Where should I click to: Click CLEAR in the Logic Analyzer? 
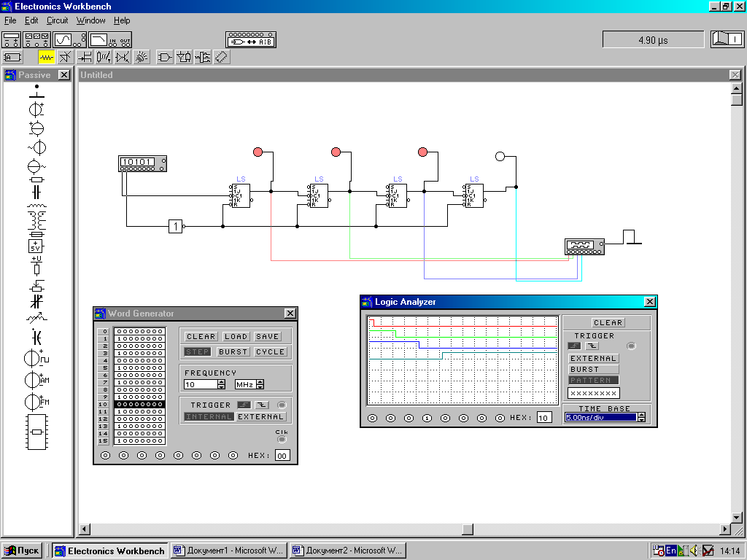[x=608, y=323]
